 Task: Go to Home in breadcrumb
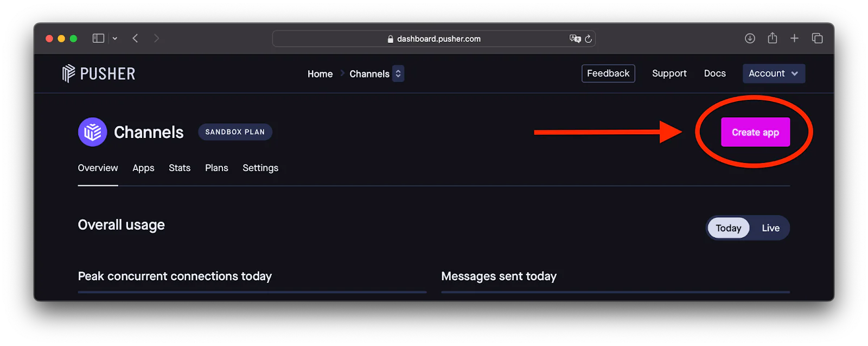click(320, 74)
